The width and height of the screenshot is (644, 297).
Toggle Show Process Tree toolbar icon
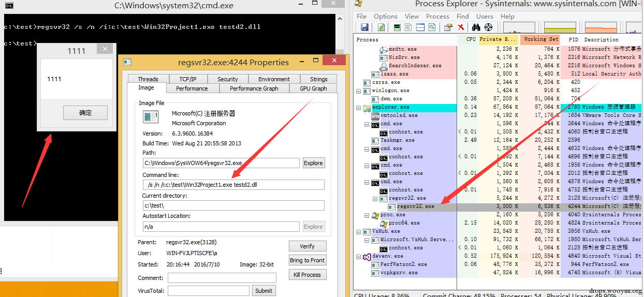coord(408,27)
